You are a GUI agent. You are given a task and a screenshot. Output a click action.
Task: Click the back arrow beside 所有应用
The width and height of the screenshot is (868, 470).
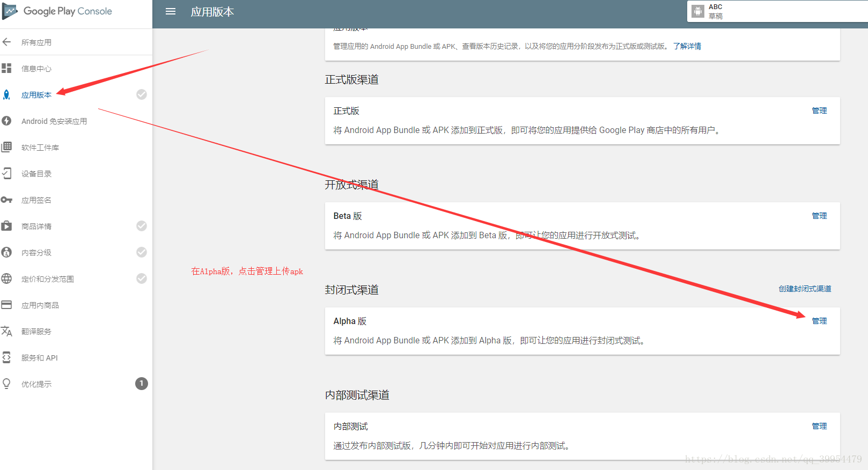(6, 42)
